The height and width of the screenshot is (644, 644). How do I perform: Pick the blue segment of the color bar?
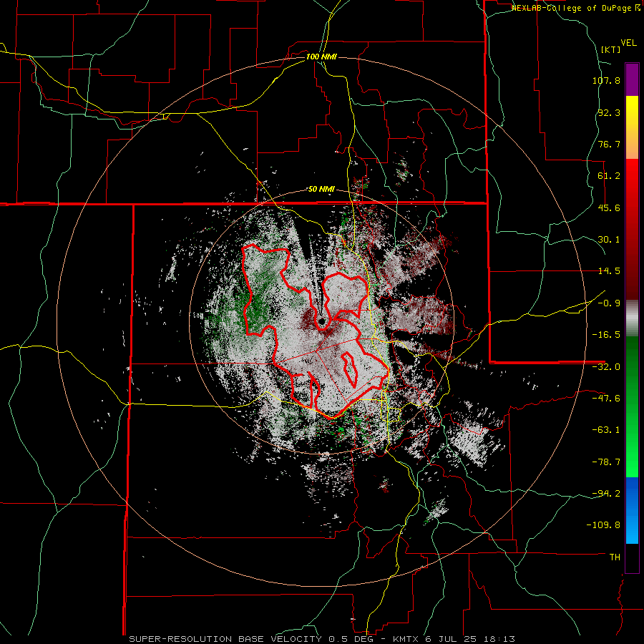point(632,510)
